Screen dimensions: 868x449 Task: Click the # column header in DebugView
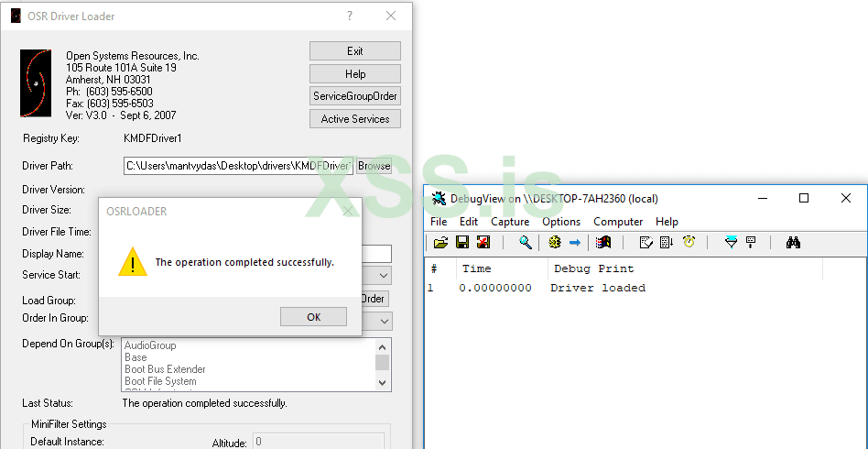pyautogui.click(x=440, y=268)
